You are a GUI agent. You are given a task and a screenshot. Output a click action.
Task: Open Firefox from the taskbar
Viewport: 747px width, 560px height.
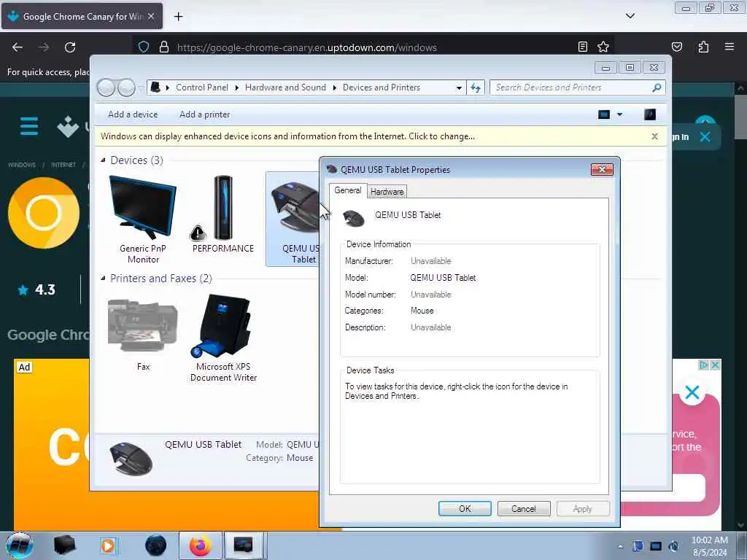(201, 545)
